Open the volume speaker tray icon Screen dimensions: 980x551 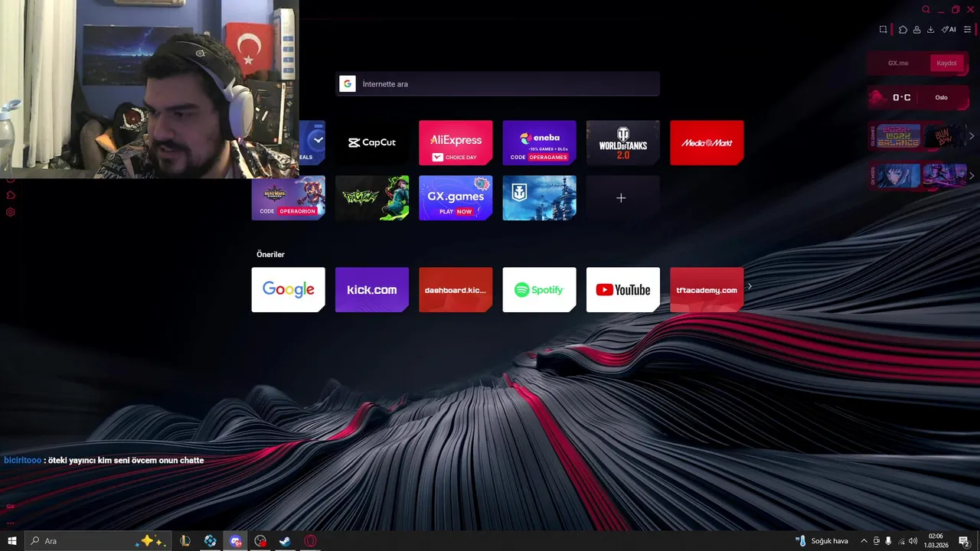click(x=913, y=541)
